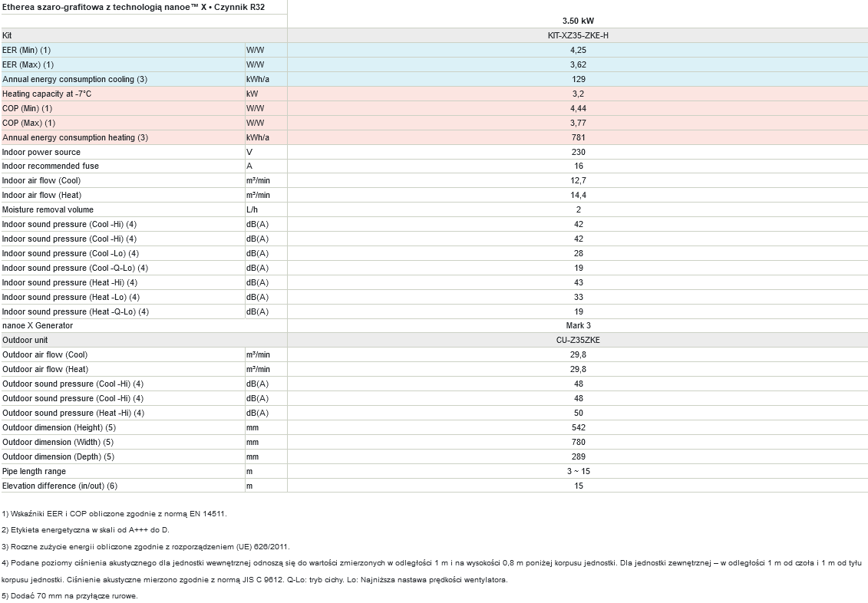Click the Pipe length range value 3 ~ 15
The height and width of the screenshot is (603, 868).
578,471
